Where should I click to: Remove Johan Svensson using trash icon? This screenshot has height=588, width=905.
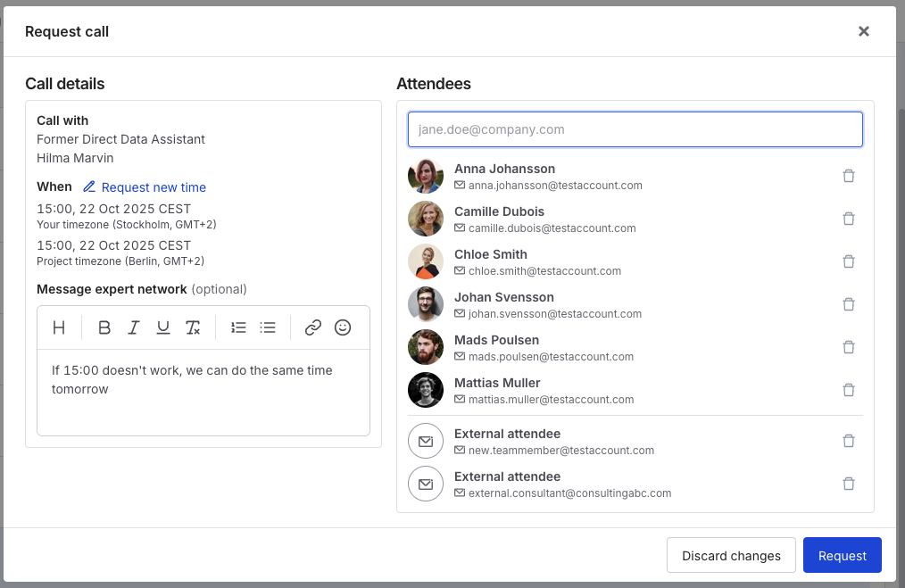click(849, 304)
